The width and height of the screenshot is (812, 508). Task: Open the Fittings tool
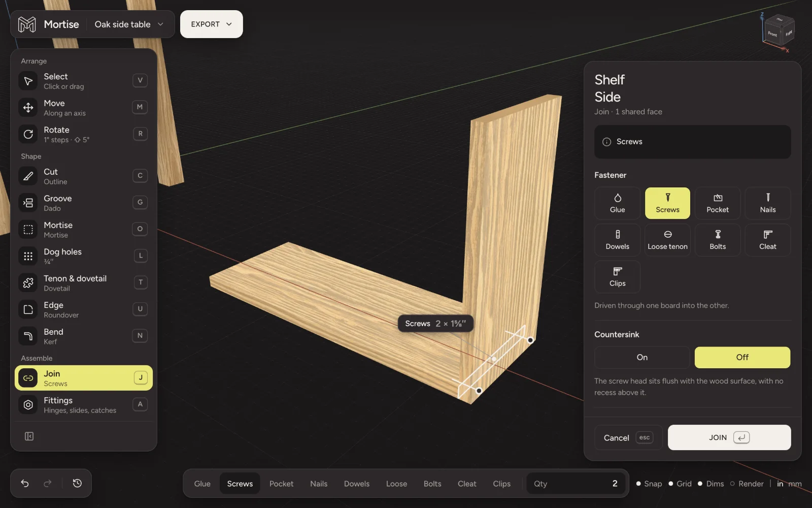(x=83, y=405)
